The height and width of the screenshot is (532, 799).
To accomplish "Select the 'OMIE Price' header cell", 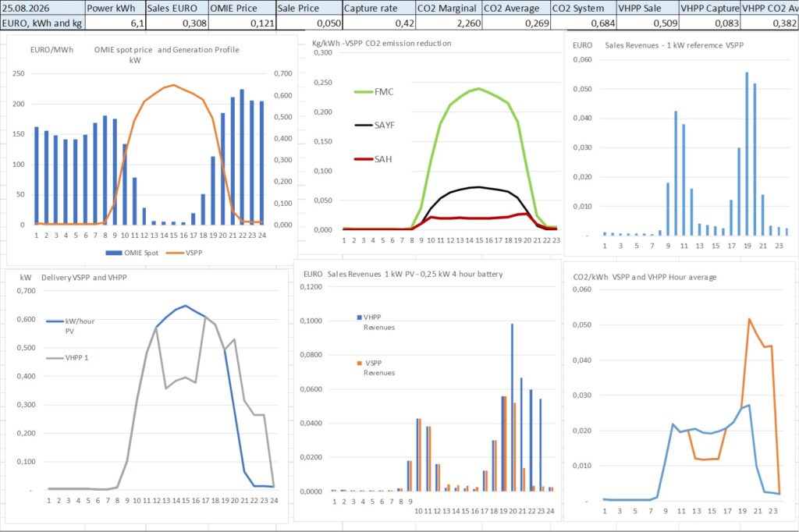I will [242, 8].
